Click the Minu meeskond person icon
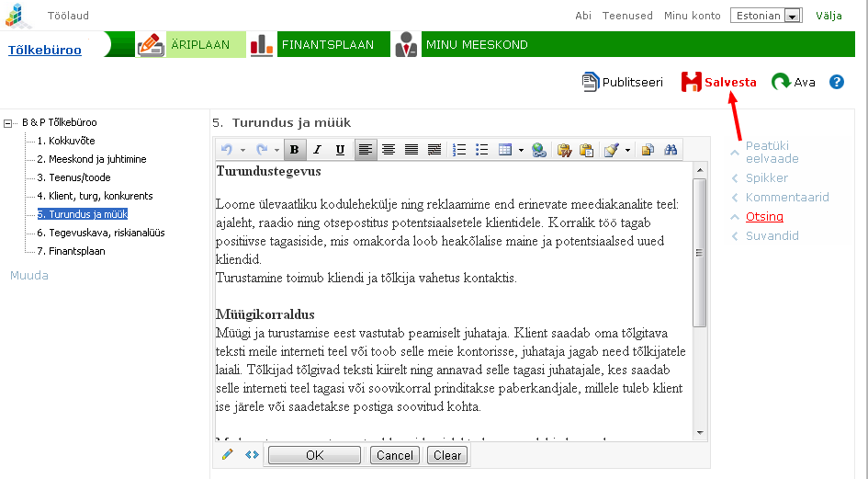Screen dimensions: 868x479 [x=406, y=44]
